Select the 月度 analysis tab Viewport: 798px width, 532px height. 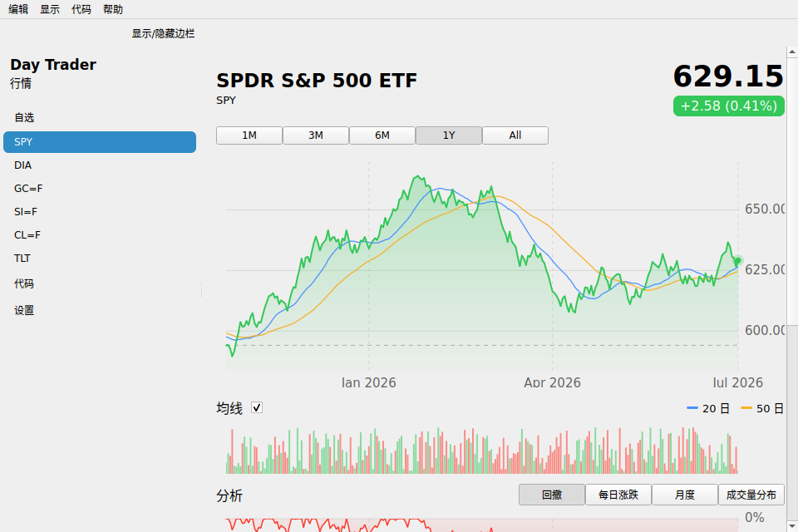click(685, 495)
